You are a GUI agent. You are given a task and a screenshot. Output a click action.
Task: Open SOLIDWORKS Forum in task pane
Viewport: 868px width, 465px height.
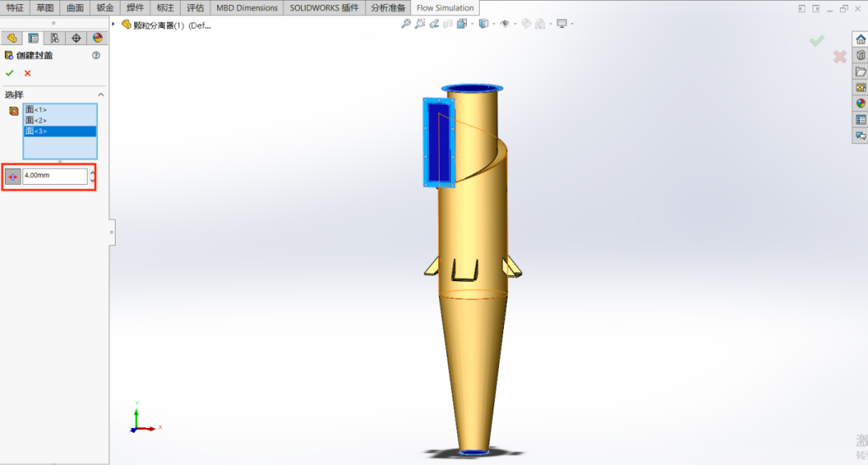860,136
